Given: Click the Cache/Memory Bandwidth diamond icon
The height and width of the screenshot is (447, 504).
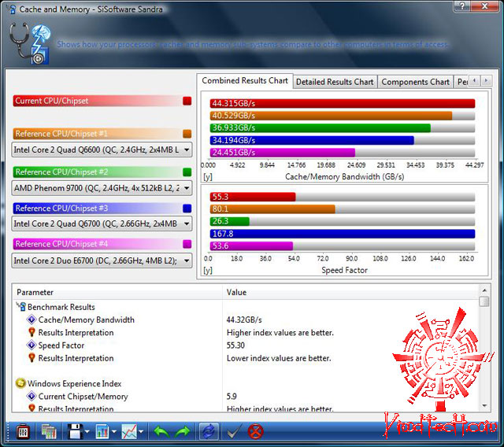Looking at the screenshot, I should tap(31, 320).
